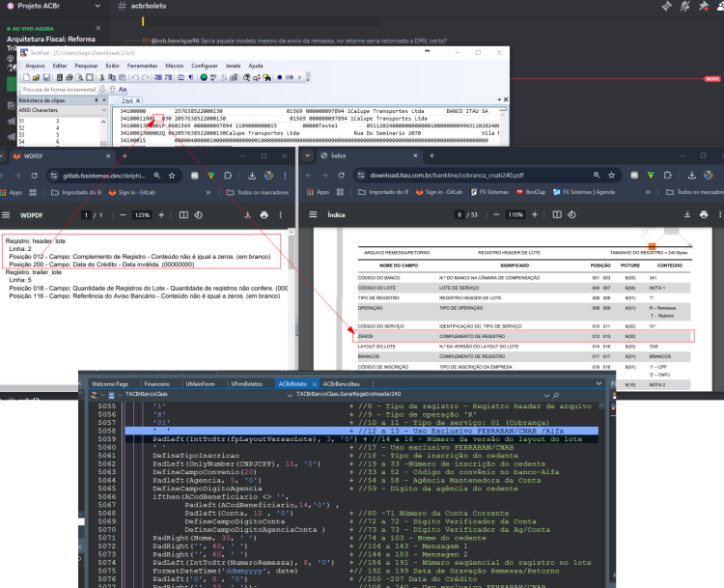Toggle TextPad match case Aa button
Screen dimensions: 724x588
click(x=123, y=89)
